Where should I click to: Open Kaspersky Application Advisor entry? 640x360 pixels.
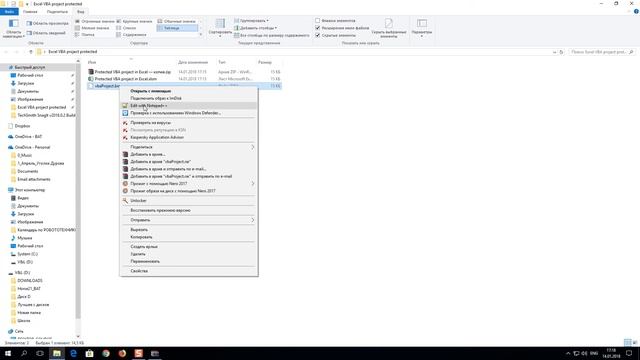tap(189, 138)
